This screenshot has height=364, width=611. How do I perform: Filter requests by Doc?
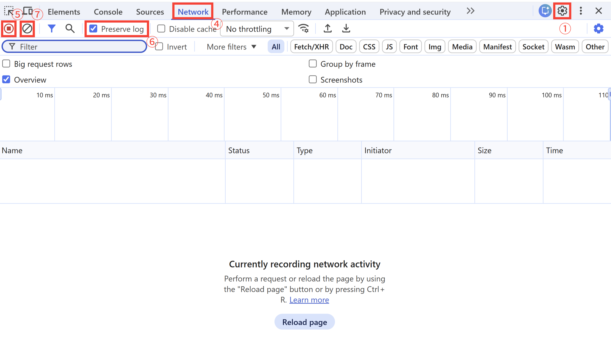click(x=346, y=47)
